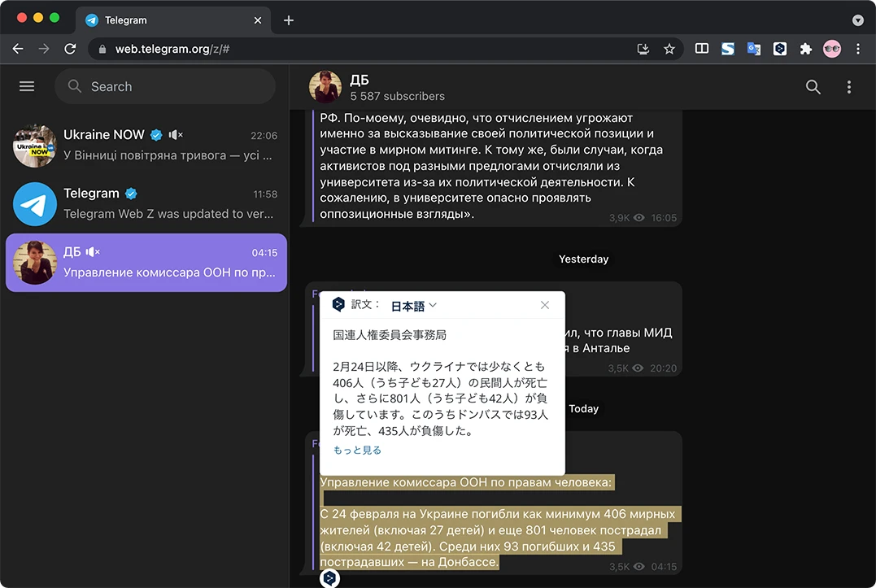Click the muted icon next to Ukraine NOW

click(176, 134)
